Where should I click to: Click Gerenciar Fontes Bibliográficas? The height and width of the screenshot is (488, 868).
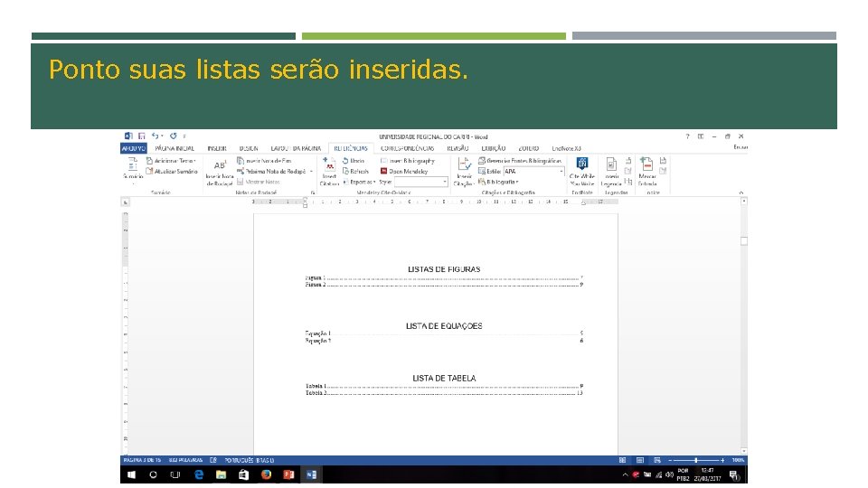click(520, 161)
